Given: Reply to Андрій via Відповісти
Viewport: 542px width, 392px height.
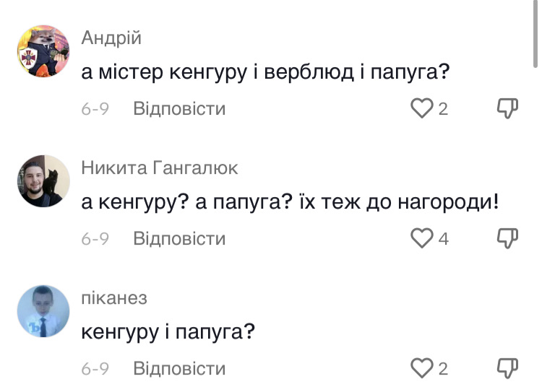Looking at the screenshot, I should coord(179,109).
